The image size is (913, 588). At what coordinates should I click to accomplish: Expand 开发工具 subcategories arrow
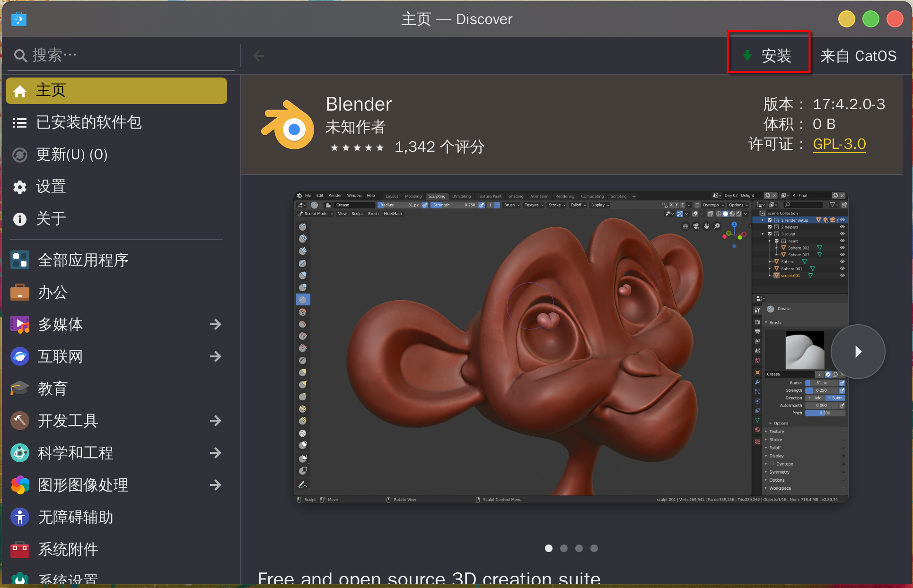216,421
